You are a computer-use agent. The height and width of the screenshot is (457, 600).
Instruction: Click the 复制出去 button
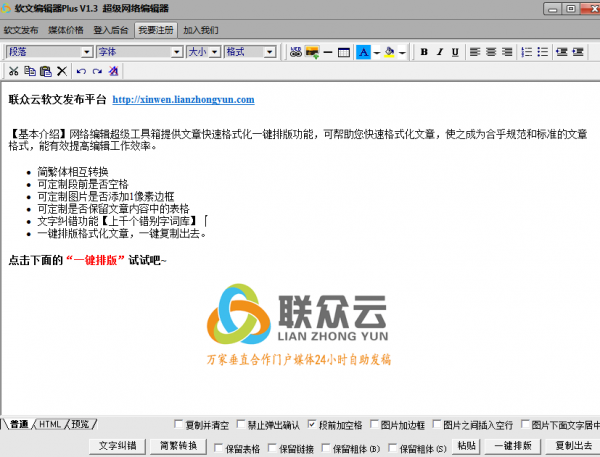coord(574,446)
